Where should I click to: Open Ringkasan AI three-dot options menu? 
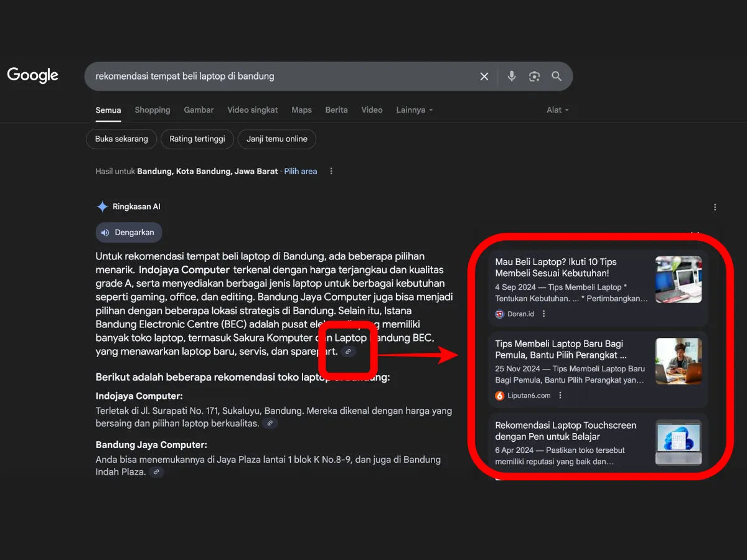point(715,207)
